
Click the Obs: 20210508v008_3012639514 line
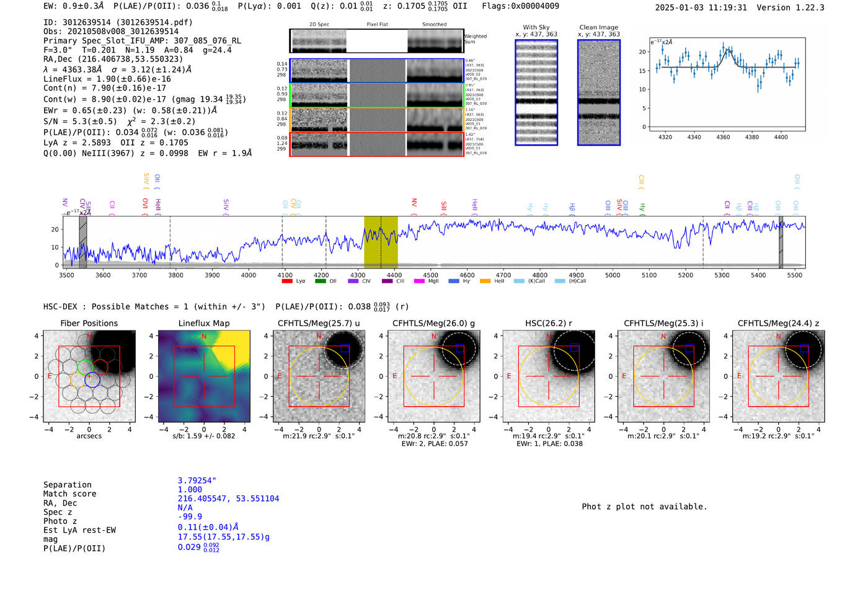111,32
